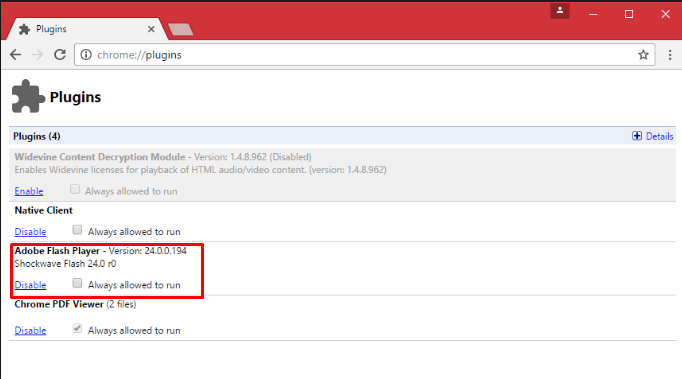Maximize the Chrome window
This screenshot has width=682, height=379.
coord(629,14)
